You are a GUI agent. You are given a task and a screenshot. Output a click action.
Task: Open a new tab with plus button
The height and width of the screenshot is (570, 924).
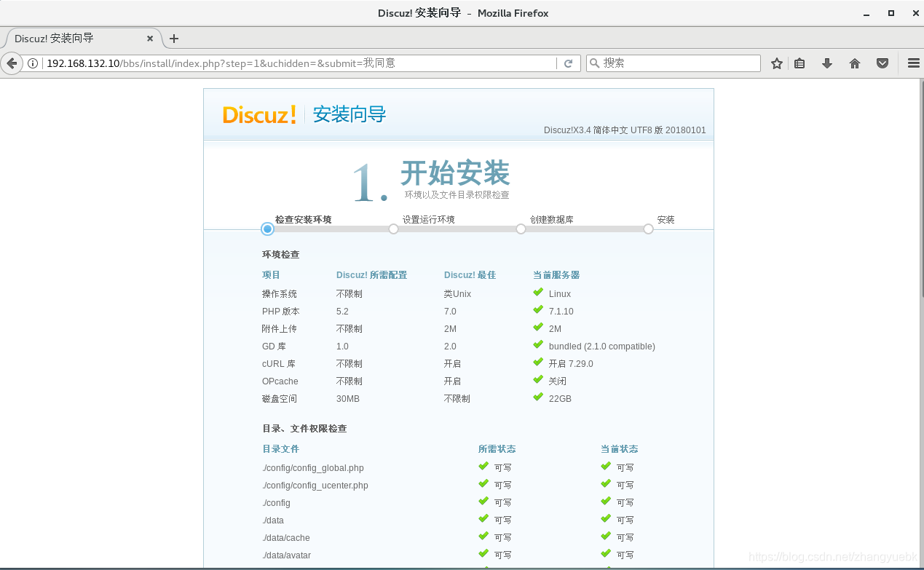click(174, 39)
